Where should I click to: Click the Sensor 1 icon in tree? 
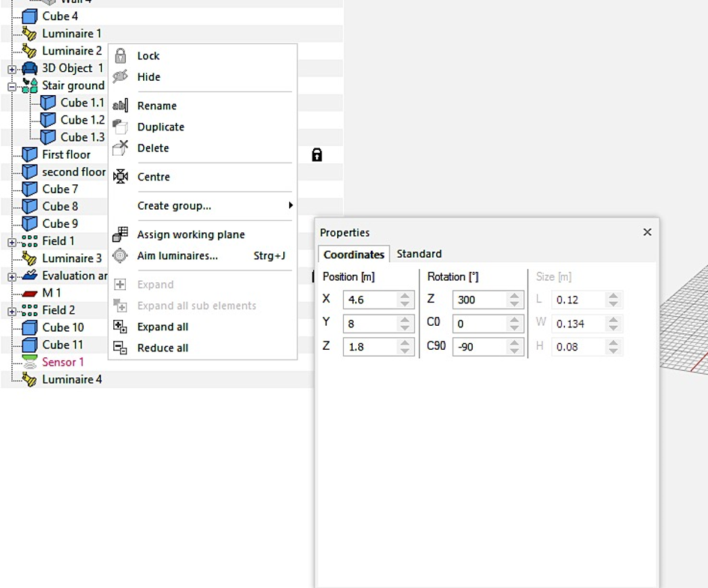(29, 362)
